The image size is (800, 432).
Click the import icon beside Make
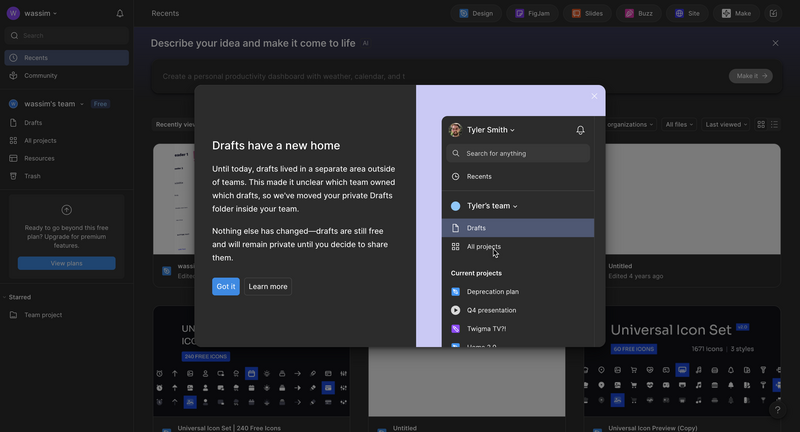773,13
